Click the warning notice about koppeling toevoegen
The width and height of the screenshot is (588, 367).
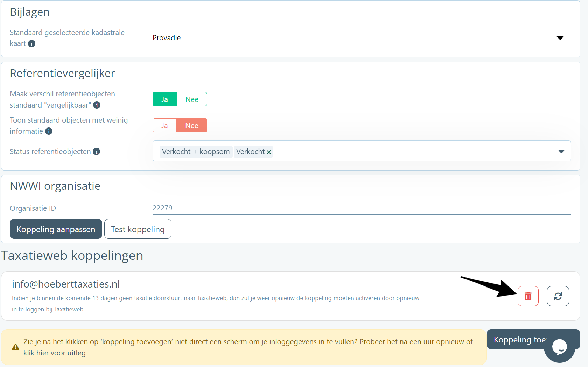[x=244, y=347]
